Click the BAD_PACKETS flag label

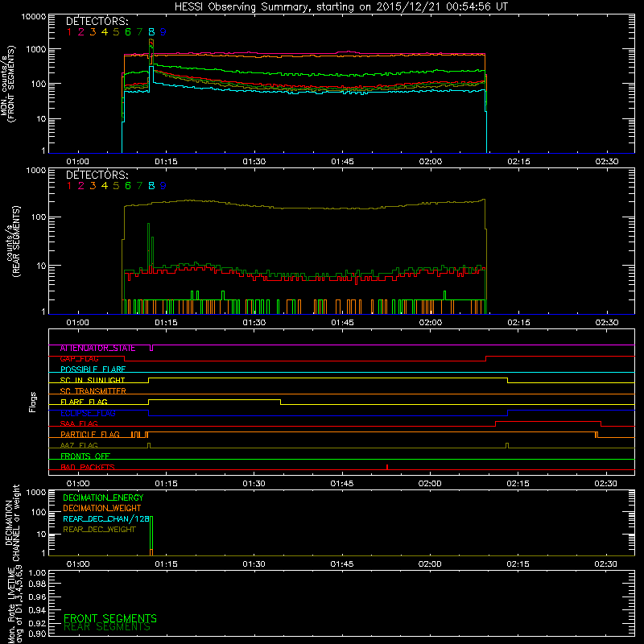click(x=88, y=467)
